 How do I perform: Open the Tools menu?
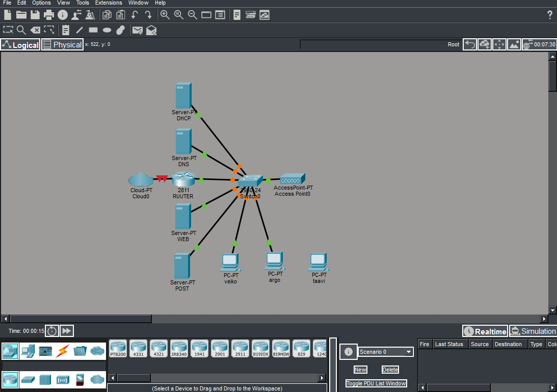click(83, 3)
